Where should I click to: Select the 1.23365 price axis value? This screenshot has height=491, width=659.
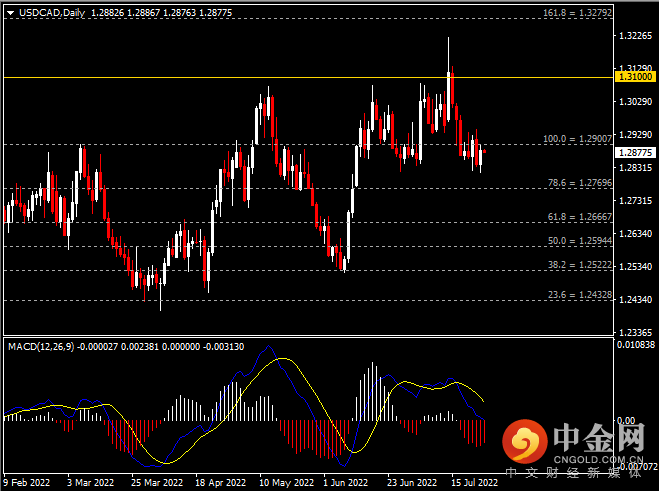click(x=636, y=333)
